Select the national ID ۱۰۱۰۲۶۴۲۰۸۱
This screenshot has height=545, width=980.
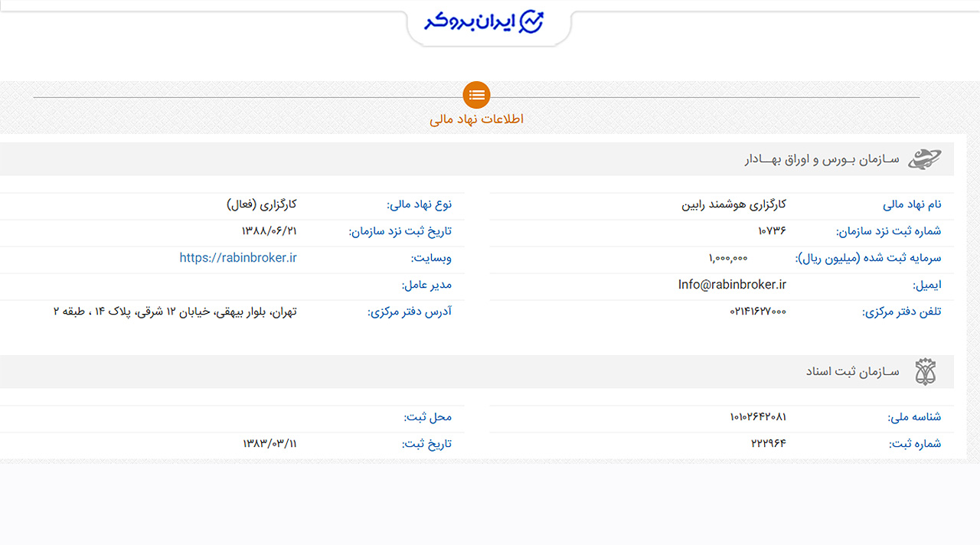[758, 417]
